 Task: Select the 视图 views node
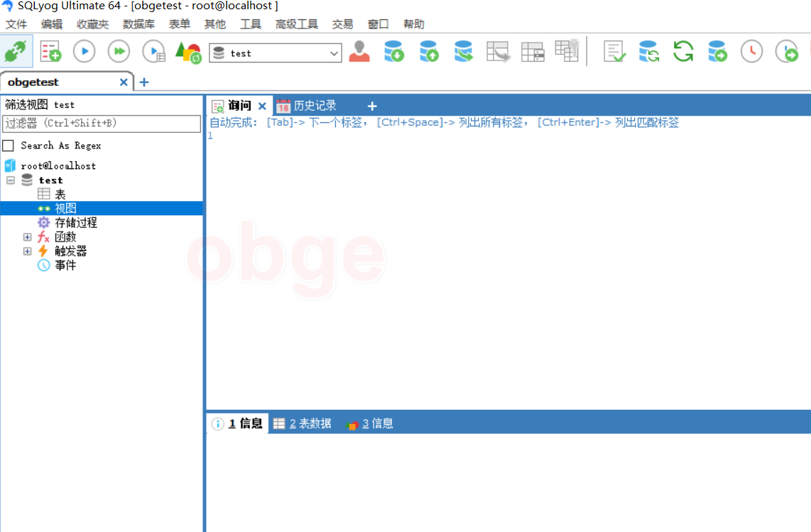[65, 209]
